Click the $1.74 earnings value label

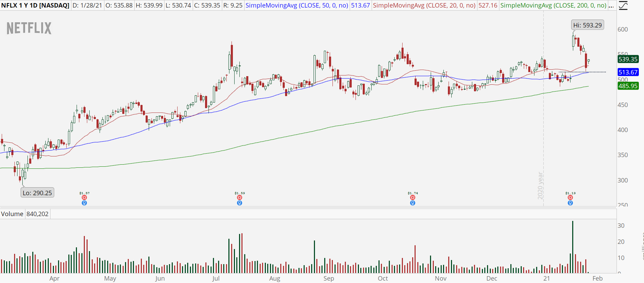click(413, 193)
